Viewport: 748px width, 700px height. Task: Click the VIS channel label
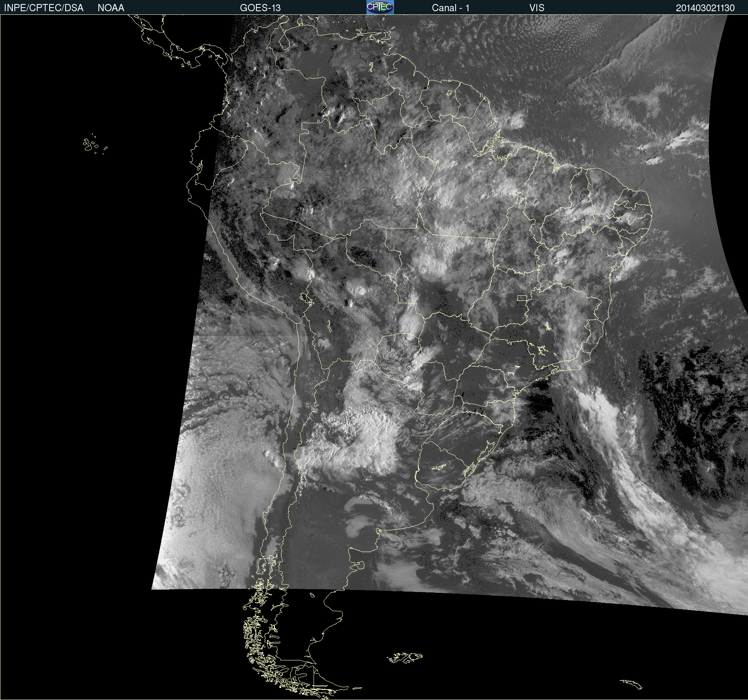click(x=537, y=8)
